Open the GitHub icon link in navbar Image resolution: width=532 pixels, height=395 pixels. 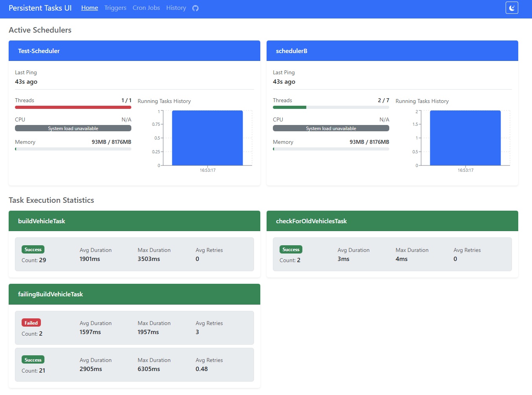[195, 8]
